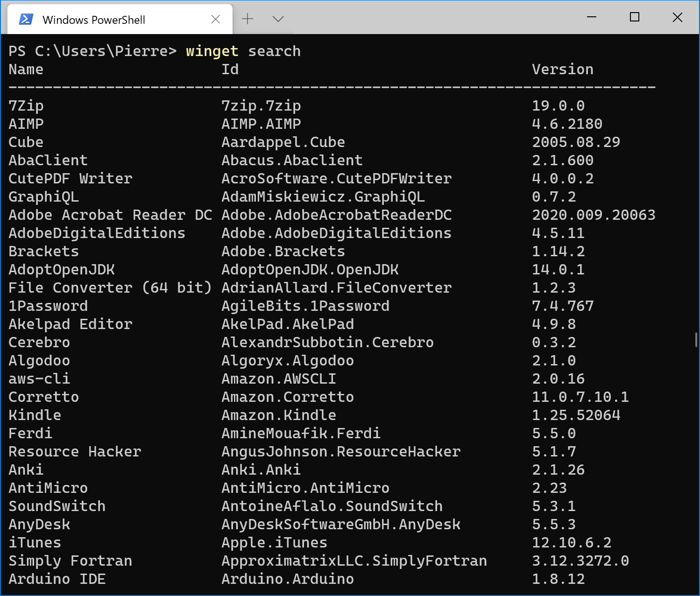The height and width of the screenshot is (596, 700).
Task: Click the Resource Hacker package name
Action: pos(75,452)
